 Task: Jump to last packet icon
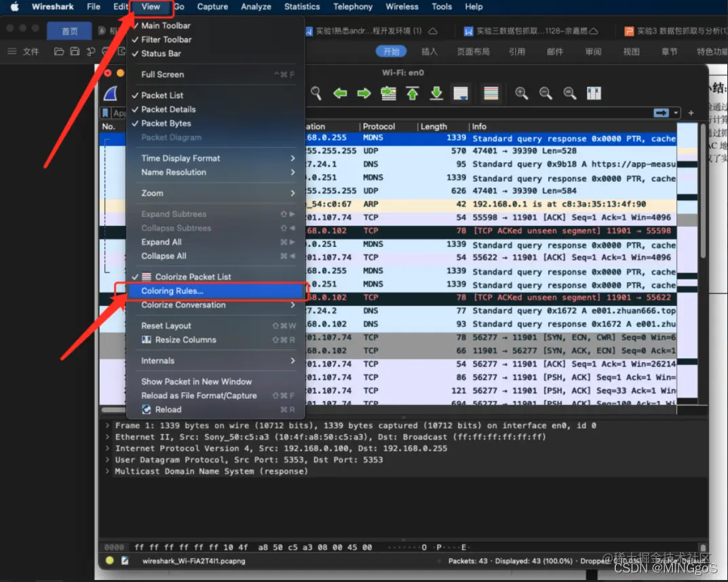tap(436, 94)
